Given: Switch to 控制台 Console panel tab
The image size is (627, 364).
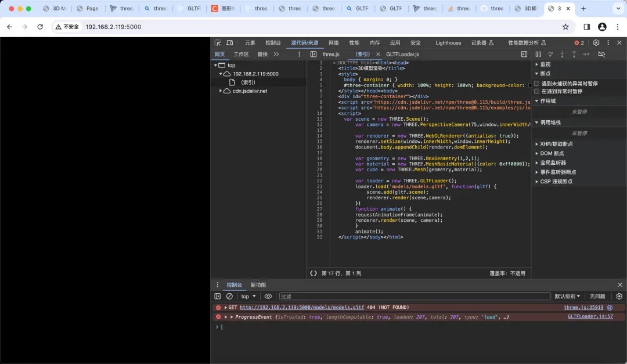Looking at the screenshot, I should tap(273, 43).
